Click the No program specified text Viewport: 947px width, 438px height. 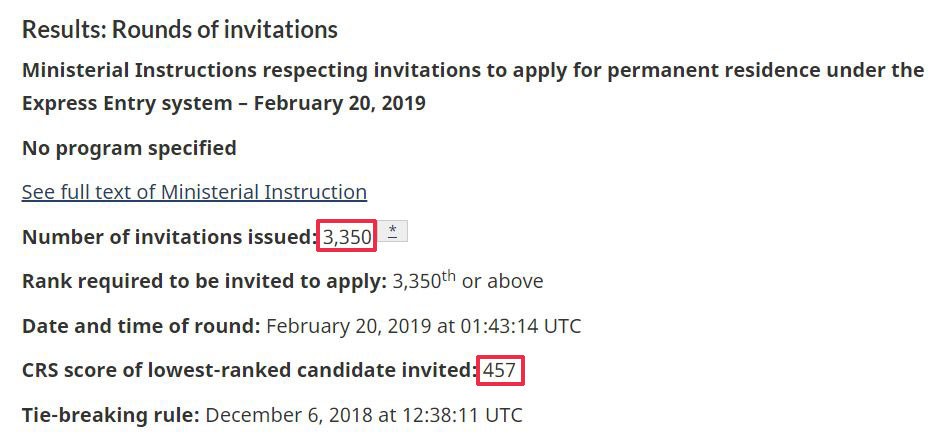coord(129,148)
